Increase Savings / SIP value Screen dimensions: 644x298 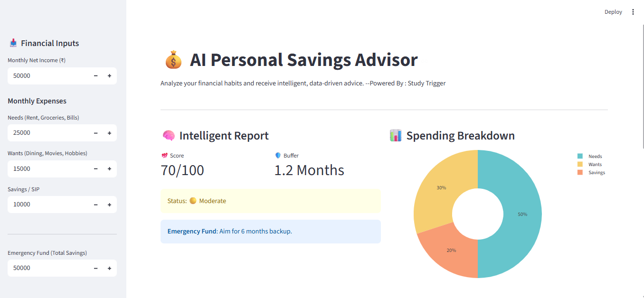tap(109, 205)
